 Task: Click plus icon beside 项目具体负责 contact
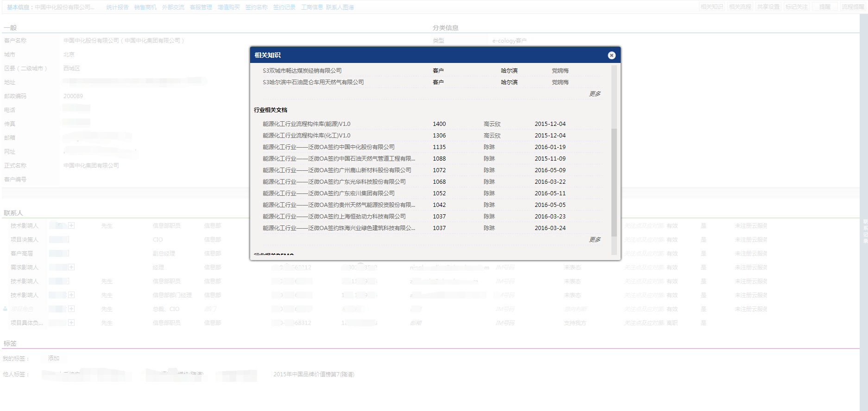pyautogui.click(x=71, y=323)
